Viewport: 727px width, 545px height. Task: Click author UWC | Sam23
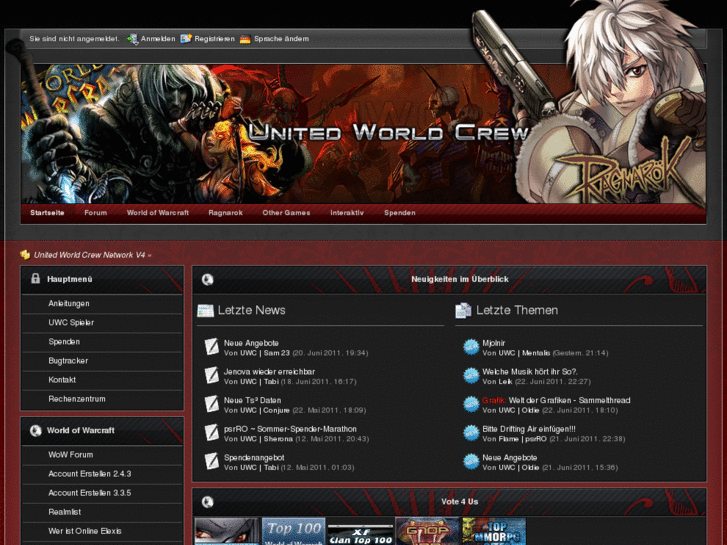point(265,353)
